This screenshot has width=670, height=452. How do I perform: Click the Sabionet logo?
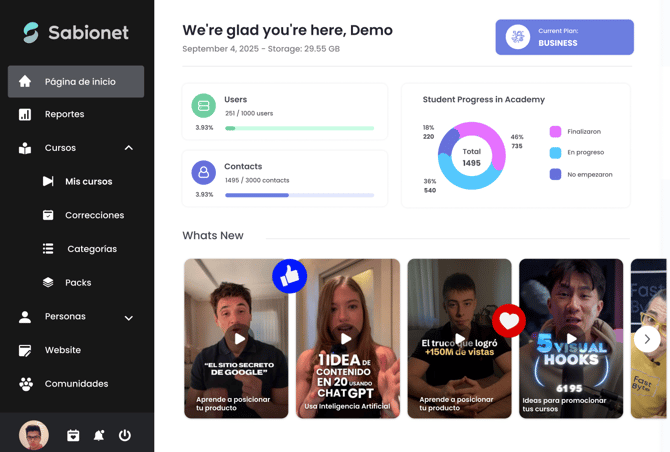pos(76,32)
